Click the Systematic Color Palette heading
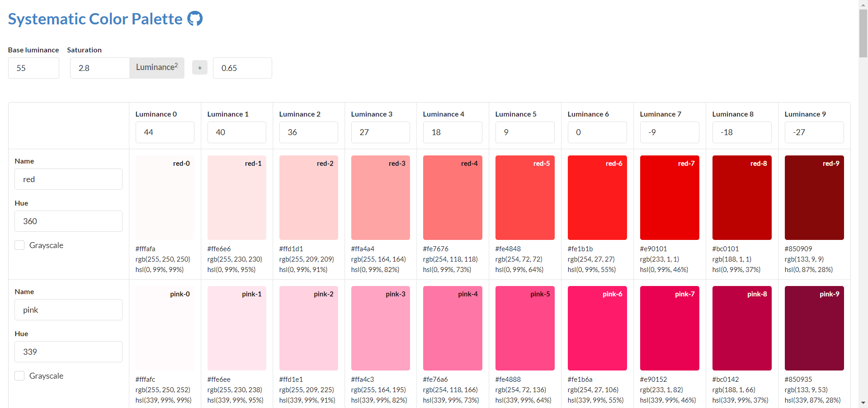Viewport: 868px width, 408px height. pyautogui.click(x=95, y=19)
